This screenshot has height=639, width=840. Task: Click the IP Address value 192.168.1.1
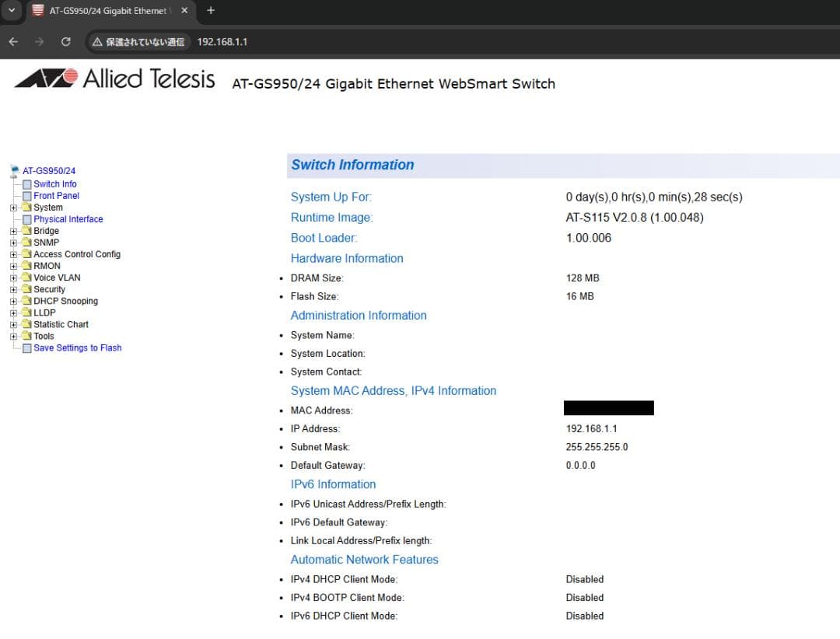(x=591, y=429)
